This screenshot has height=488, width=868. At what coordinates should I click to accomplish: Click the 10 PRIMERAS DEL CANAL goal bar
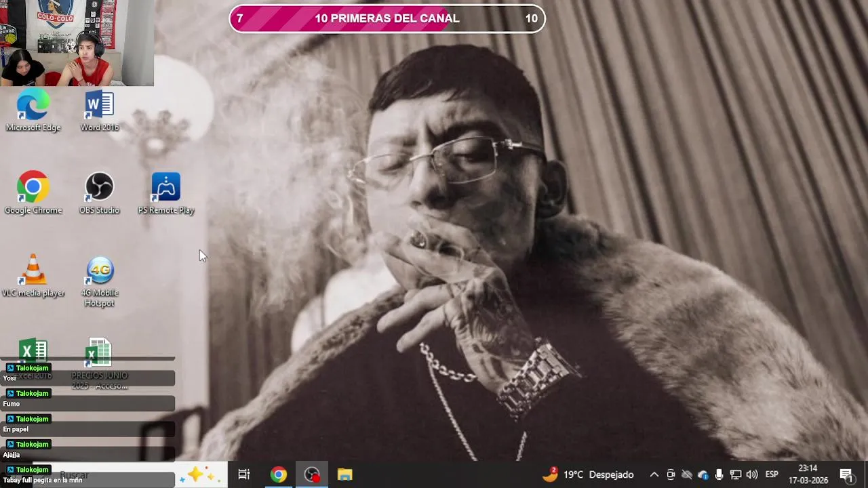pos(387,19)
